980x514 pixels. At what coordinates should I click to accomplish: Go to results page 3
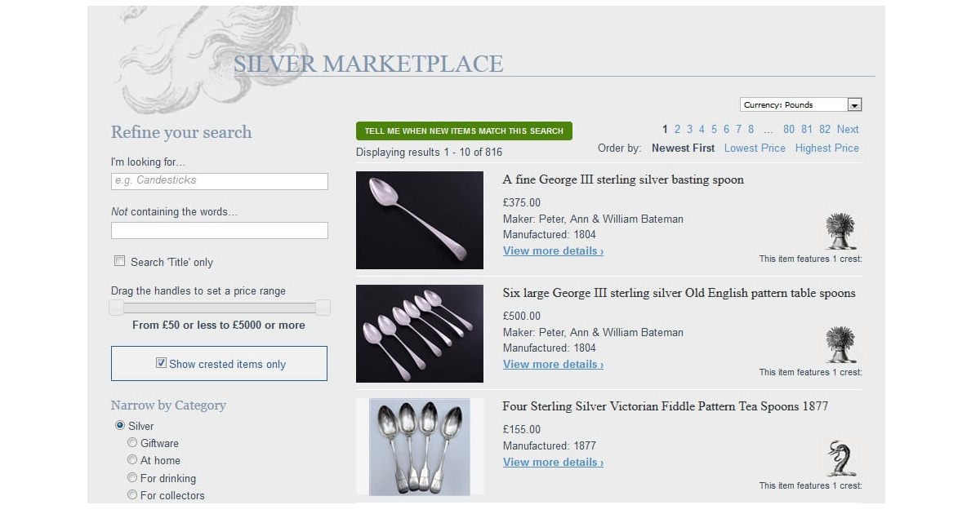tap(689, 129)
